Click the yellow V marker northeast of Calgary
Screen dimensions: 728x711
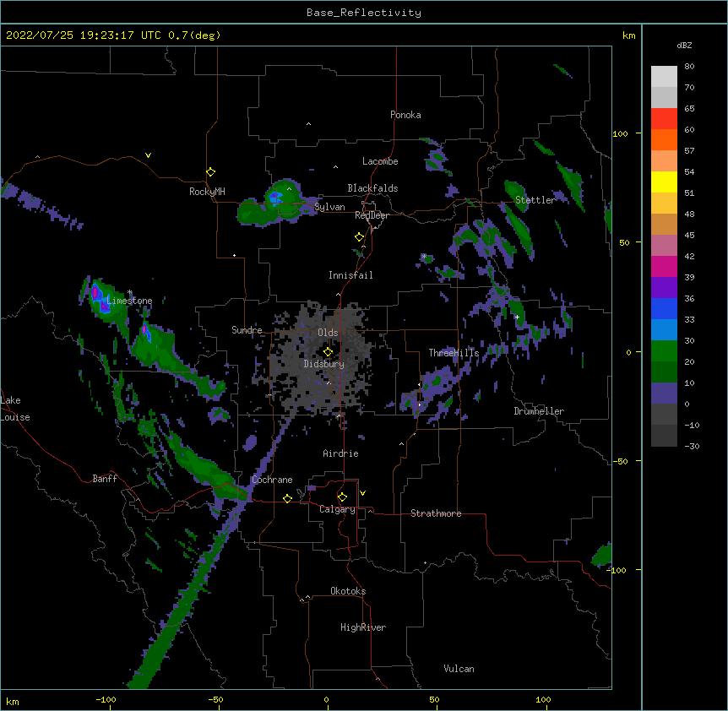[362, 493]
